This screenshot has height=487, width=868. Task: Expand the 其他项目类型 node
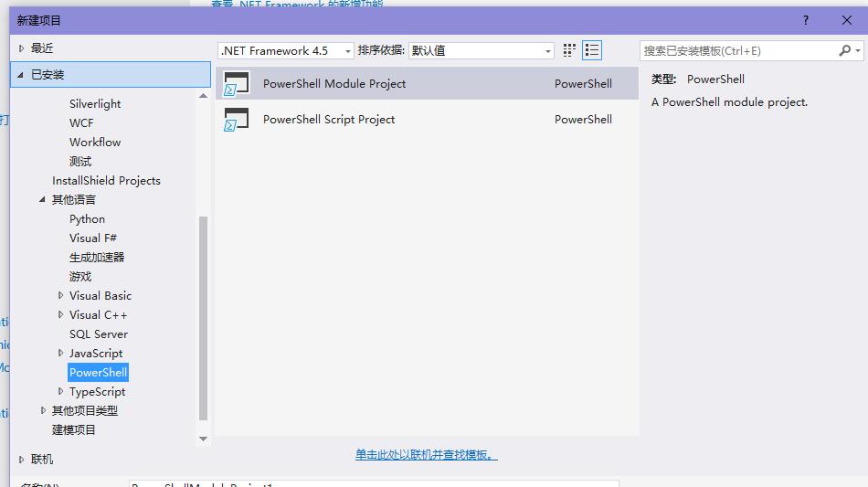point(43,410)
